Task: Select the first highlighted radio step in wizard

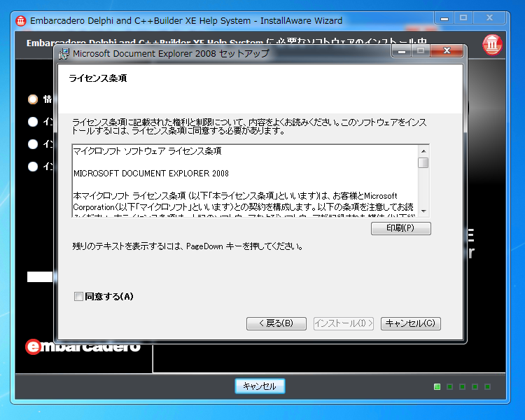Action: click(33, 99)
